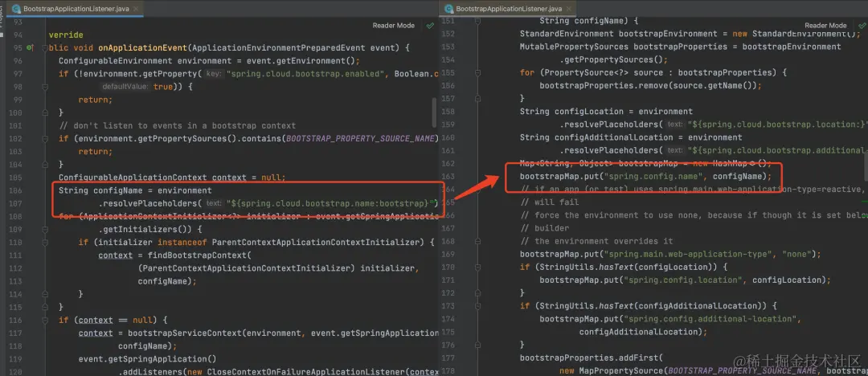This screenshot has height=376, width=868.
Task: Select the right BootstrapApplicationListener.java tab
Action: tap(509, 9)
